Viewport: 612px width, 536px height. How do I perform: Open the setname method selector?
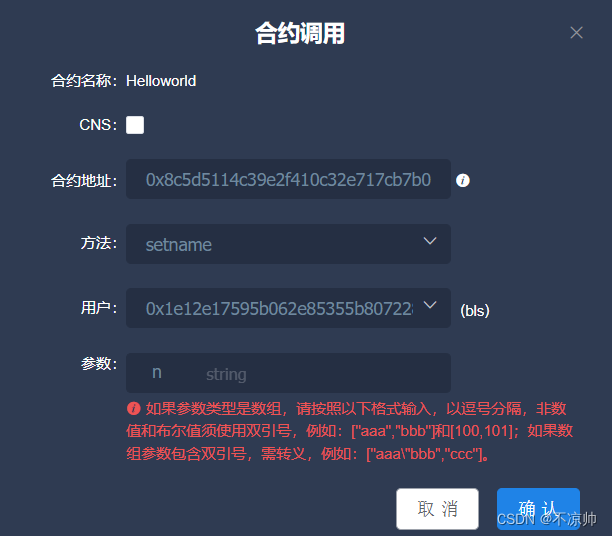[288, 244]
